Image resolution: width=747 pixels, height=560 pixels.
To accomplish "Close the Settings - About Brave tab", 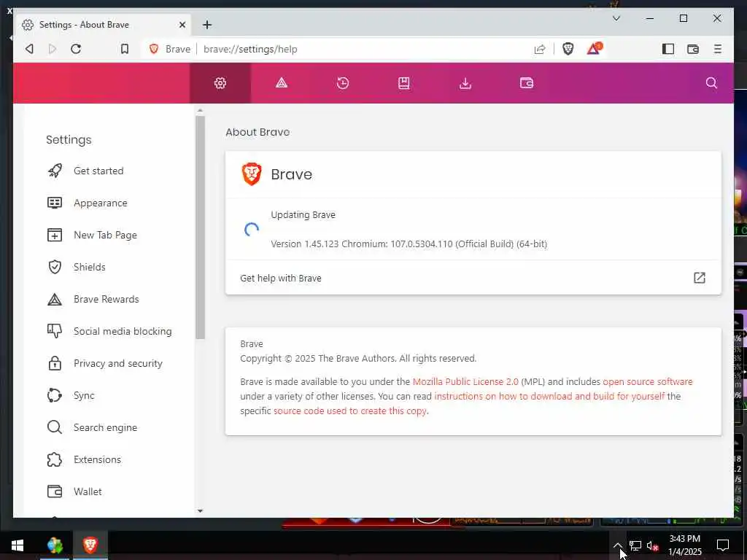I will point(182,25).
